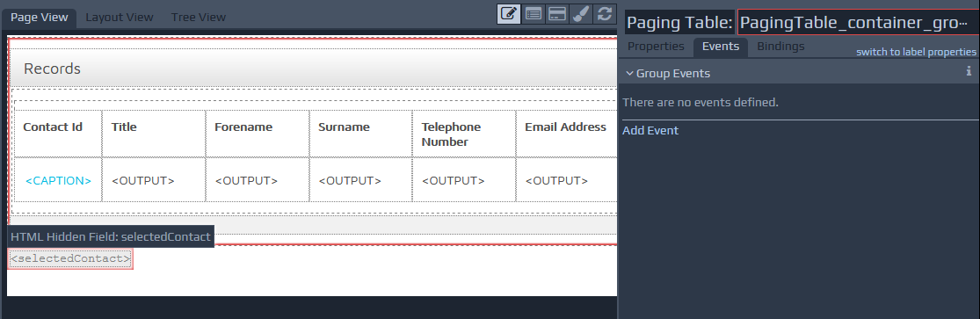Image resolution: width=980 pixels, height=319 pixels.
Task: Select the CAPTION cell under Contact Id
Action: (58, 180)
